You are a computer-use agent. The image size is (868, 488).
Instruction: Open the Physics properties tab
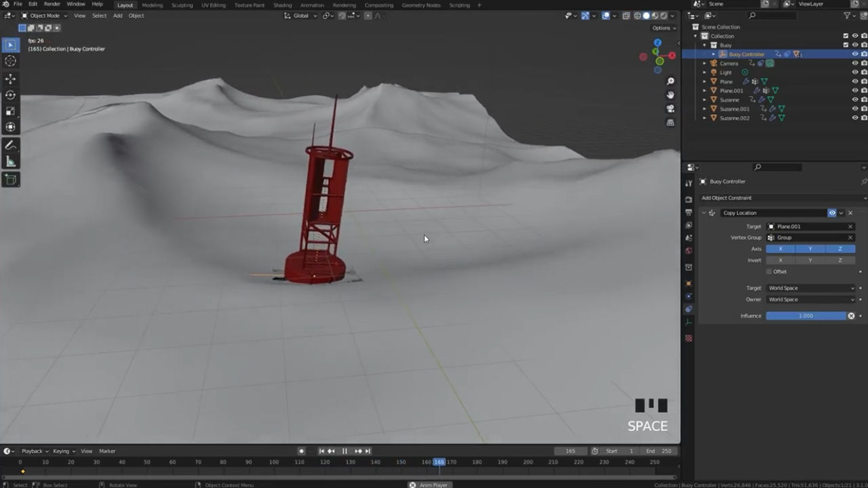click(x=688, y=296)
